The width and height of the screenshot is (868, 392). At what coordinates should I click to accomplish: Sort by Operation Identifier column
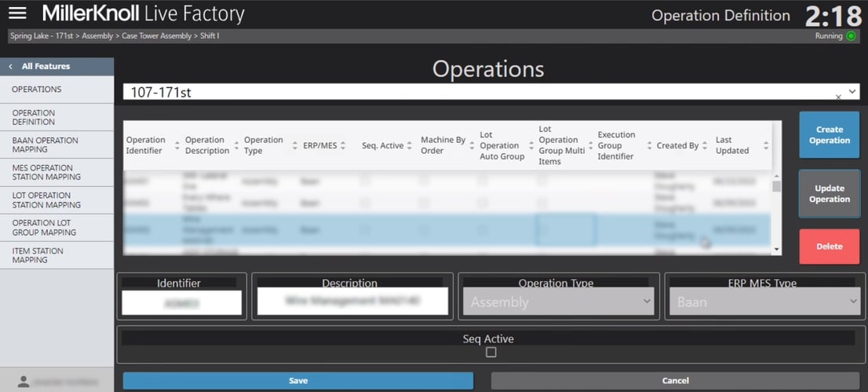(x=177, y=145)
